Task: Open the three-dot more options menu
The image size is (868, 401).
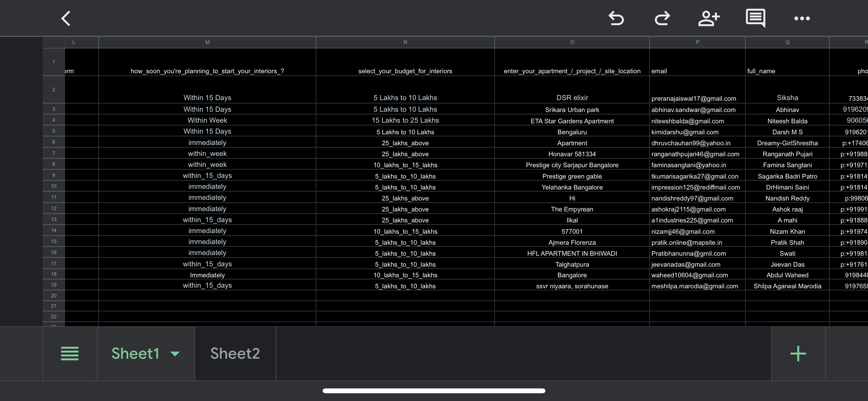Action: tap(801, 18)
